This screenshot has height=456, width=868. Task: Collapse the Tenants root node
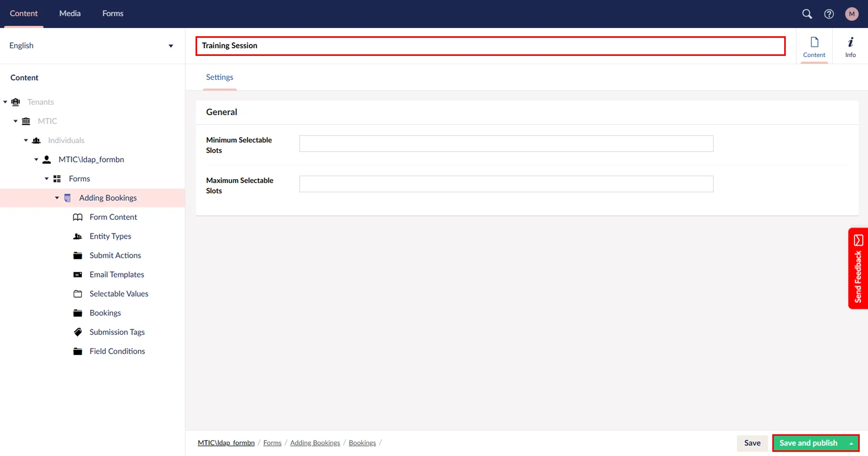(x=5, y=102)
